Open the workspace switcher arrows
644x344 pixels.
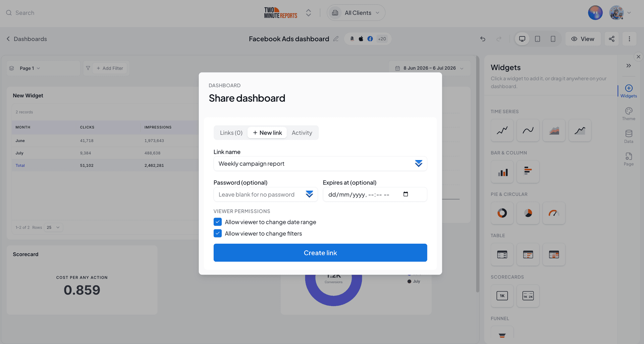coord(308,13)
